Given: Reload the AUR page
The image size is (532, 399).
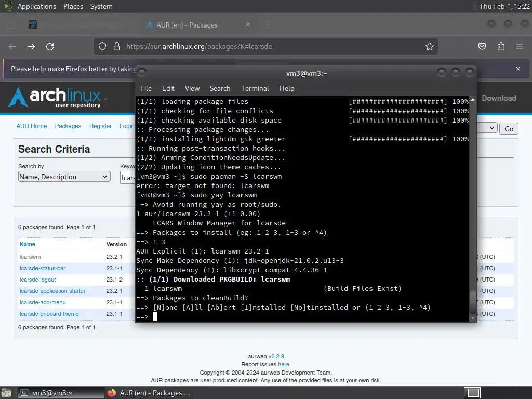Looking at the screenshot, I should [x=50, y=46].
